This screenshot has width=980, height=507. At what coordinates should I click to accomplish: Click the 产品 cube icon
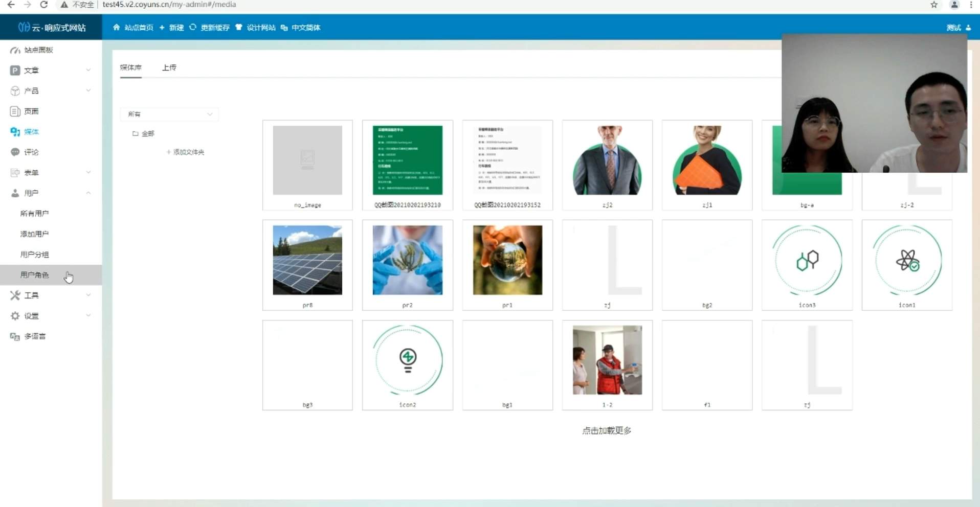point(15,91)
